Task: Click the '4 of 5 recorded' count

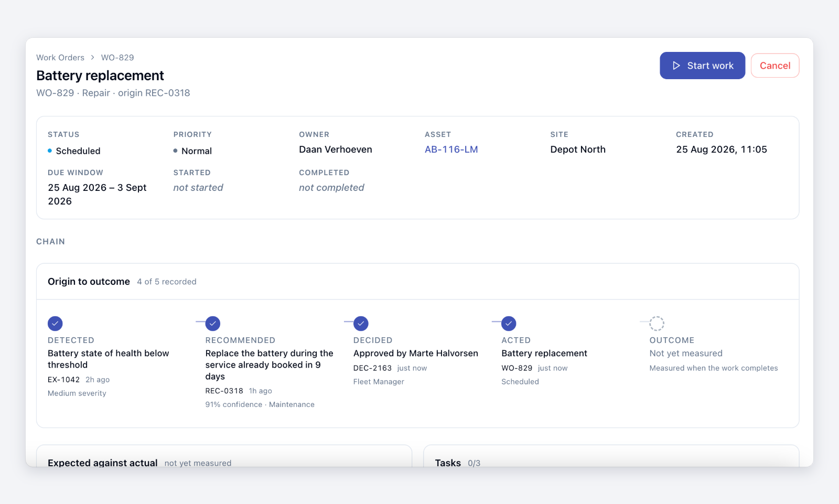Action: (x=167, y=282)
